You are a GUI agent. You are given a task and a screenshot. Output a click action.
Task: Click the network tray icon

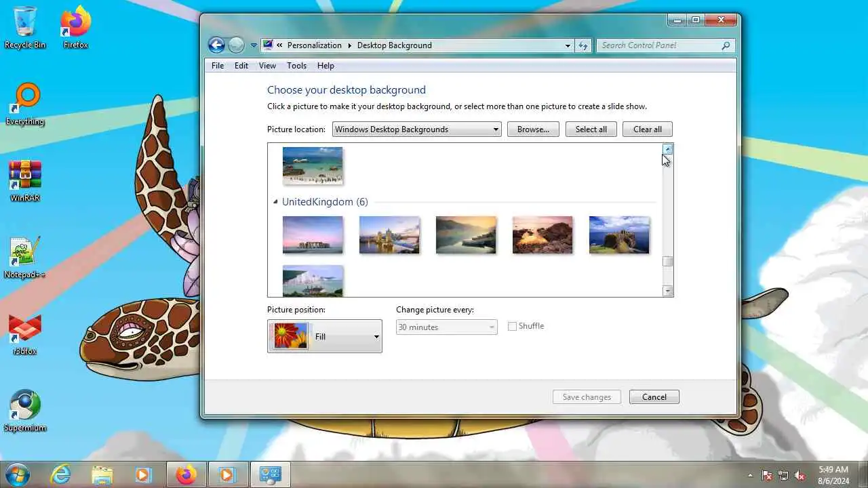point(783,475)
